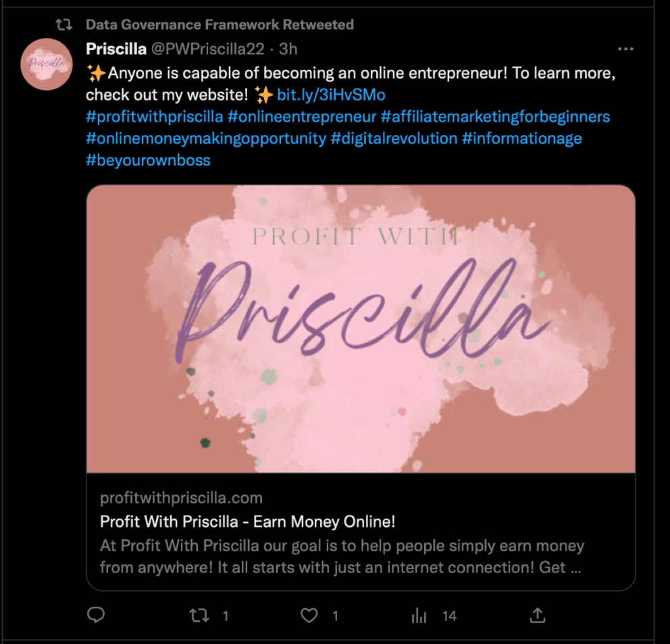The image size is (670, 644).
Task: Click the #informationage hashtag
Action: pyautogui.click(x=521, y=139)
